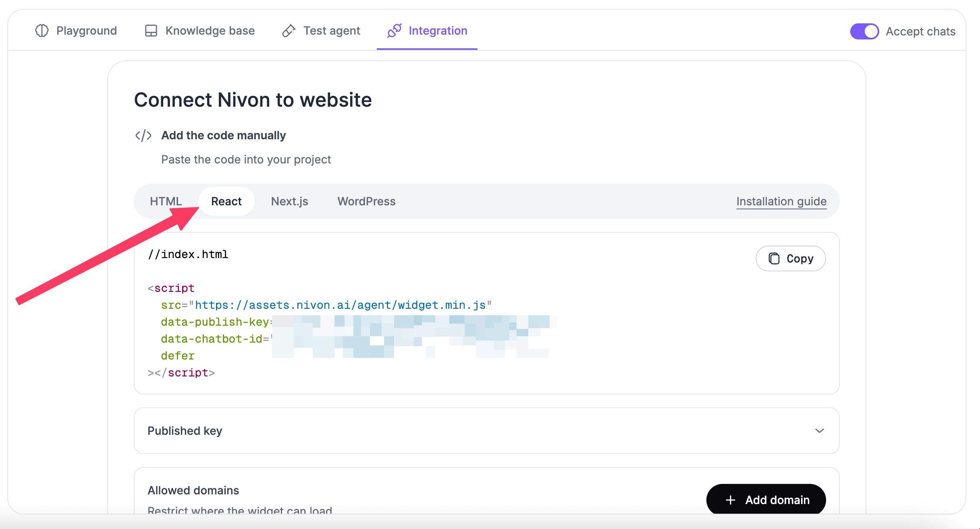Expand the Published key section chevron
980x529 pixels.
(x=820, y=431)
